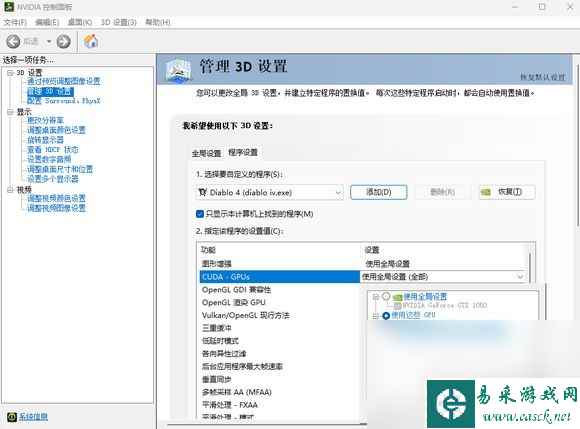Open 调整视频颜色设置 in the tree
The width and height of the screenshot is (580, 429).
[56, 198]
